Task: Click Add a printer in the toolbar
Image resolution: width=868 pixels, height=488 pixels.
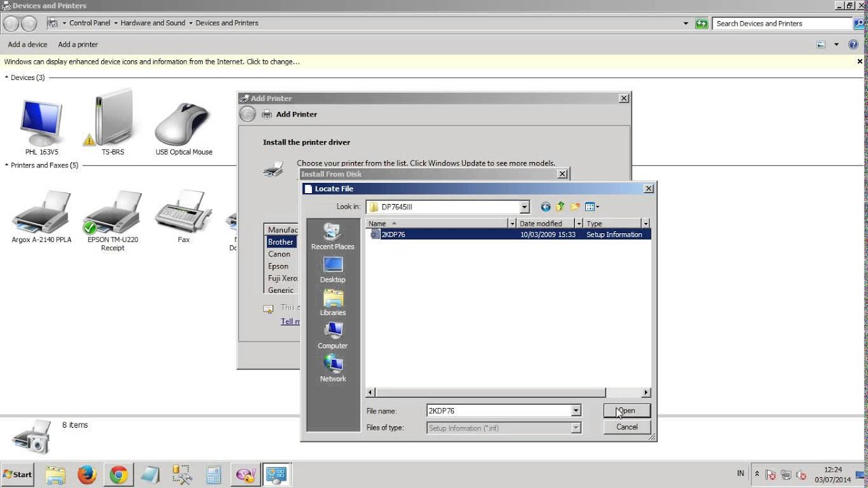Action: coord(78,45)
